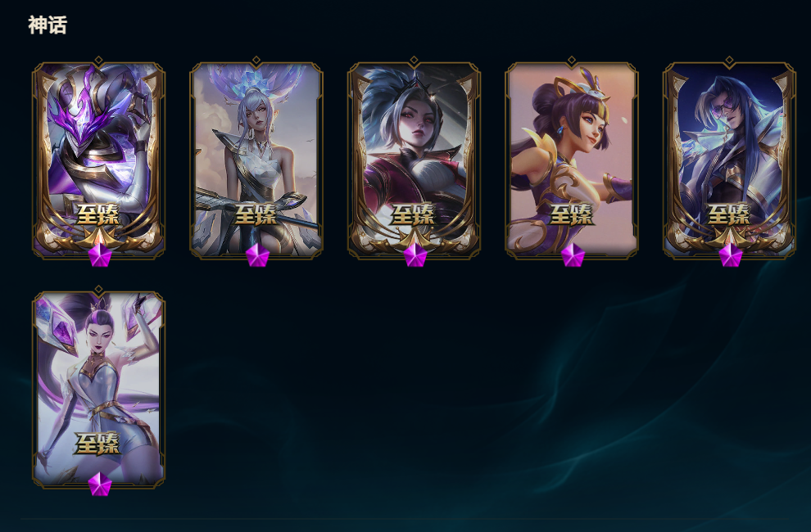Click the diamond ornament atop the purple-masked card
The image size is (811, 532).
point(99,60)
